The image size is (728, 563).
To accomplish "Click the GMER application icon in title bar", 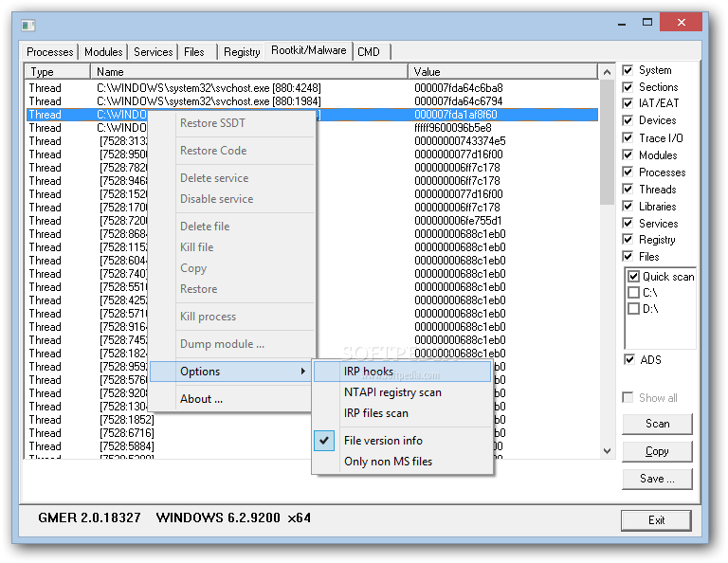I will click(28, 25).
